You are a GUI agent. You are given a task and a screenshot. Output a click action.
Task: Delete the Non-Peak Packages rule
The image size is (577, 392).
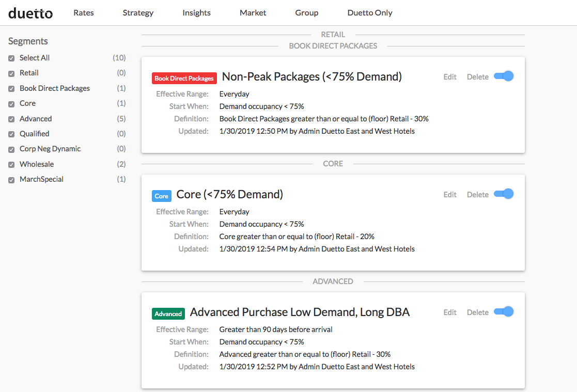[477, 77]
